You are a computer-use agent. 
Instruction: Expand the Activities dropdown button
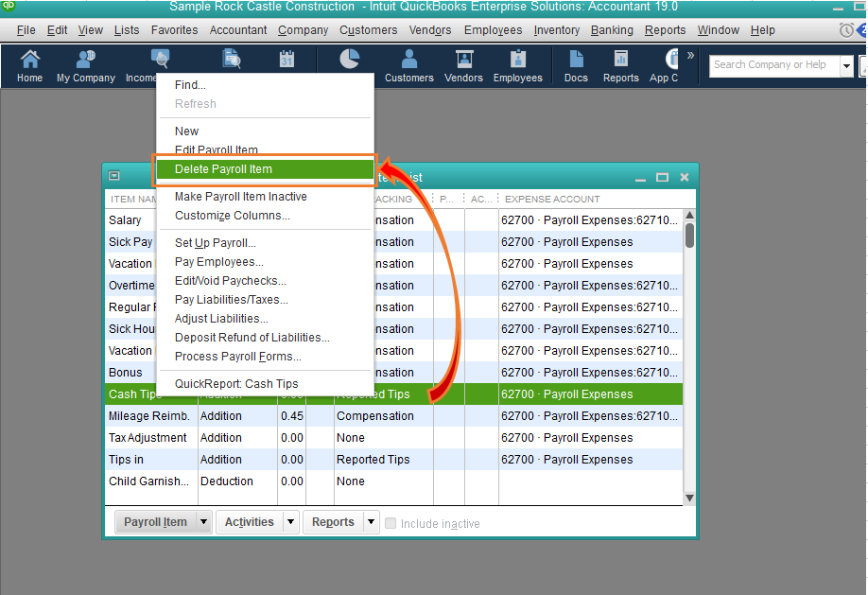[291, 522]
